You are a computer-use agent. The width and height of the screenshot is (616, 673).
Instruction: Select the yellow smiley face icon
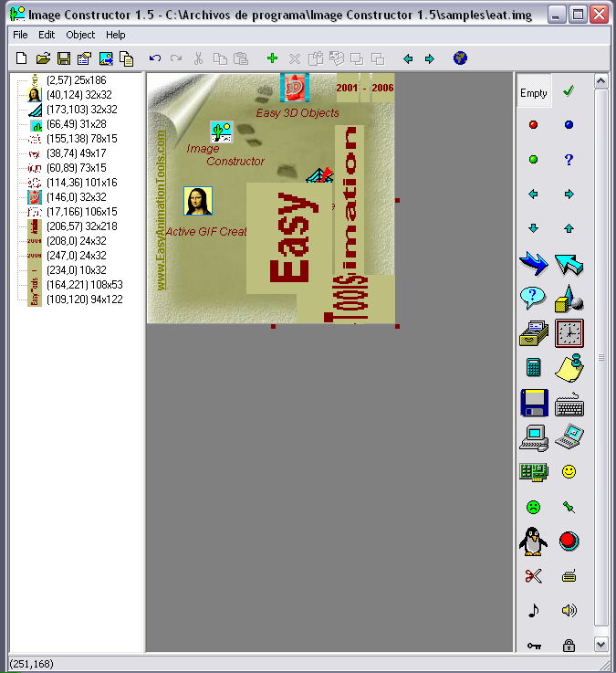pos(569,472)
